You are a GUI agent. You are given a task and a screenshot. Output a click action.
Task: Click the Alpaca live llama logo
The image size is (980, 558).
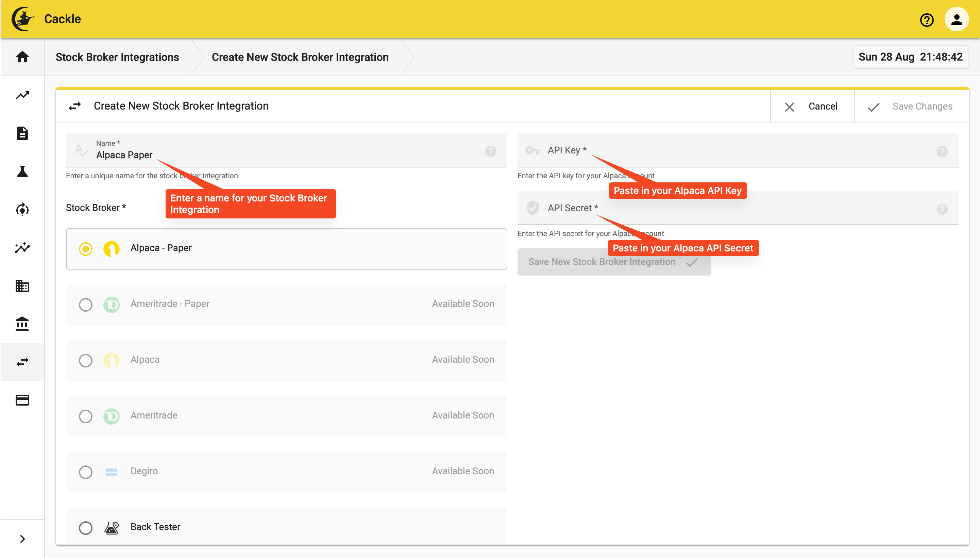pyautogui.click(x=112, y=360)
